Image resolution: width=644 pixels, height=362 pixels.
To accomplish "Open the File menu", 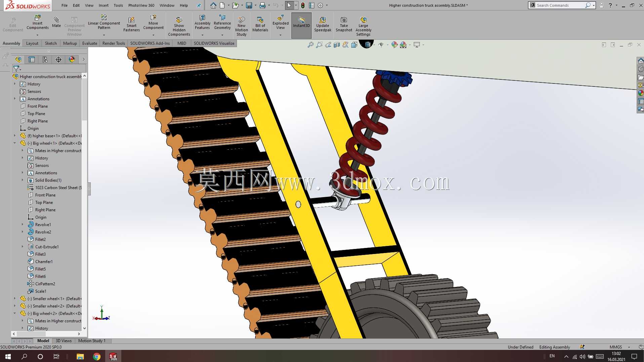I will (65, 5).
